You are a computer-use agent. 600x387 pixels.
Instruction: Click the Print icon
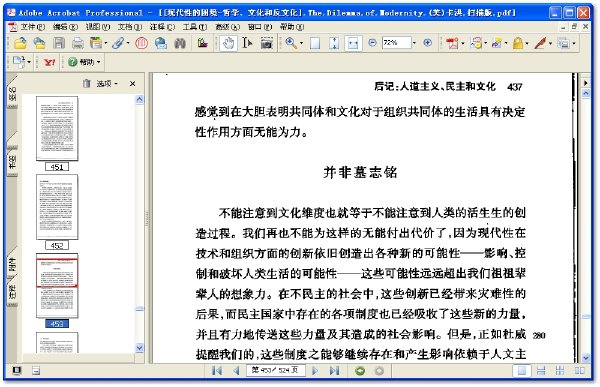78,43
